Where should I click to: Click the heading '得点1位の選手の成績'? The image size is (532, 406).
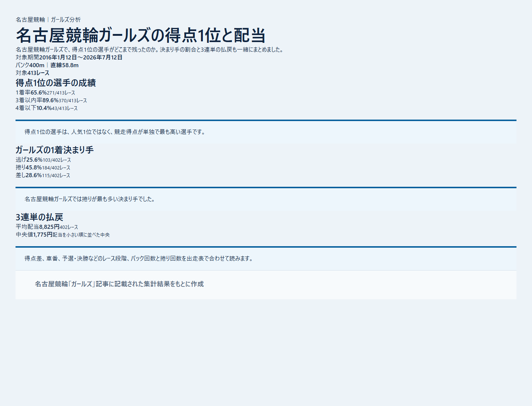tap(56, 83)
